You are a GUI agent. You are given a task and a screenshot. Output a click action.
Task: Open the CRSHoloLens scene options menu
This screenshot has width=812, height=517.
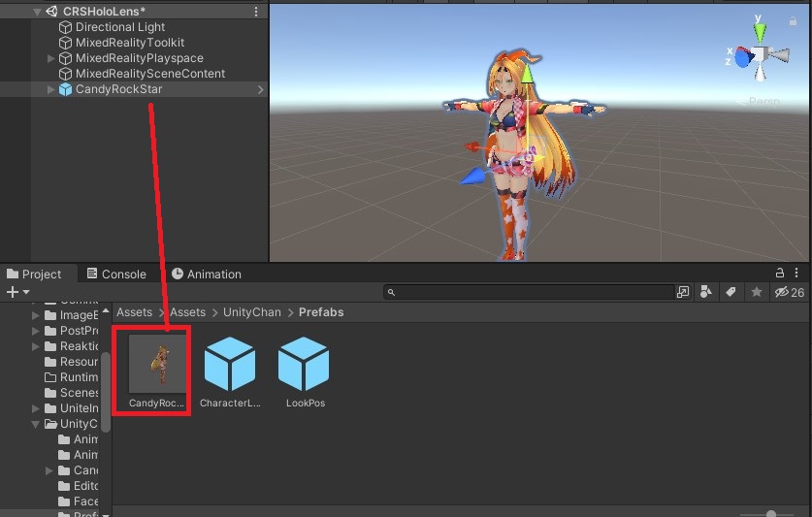click(256, 11)
